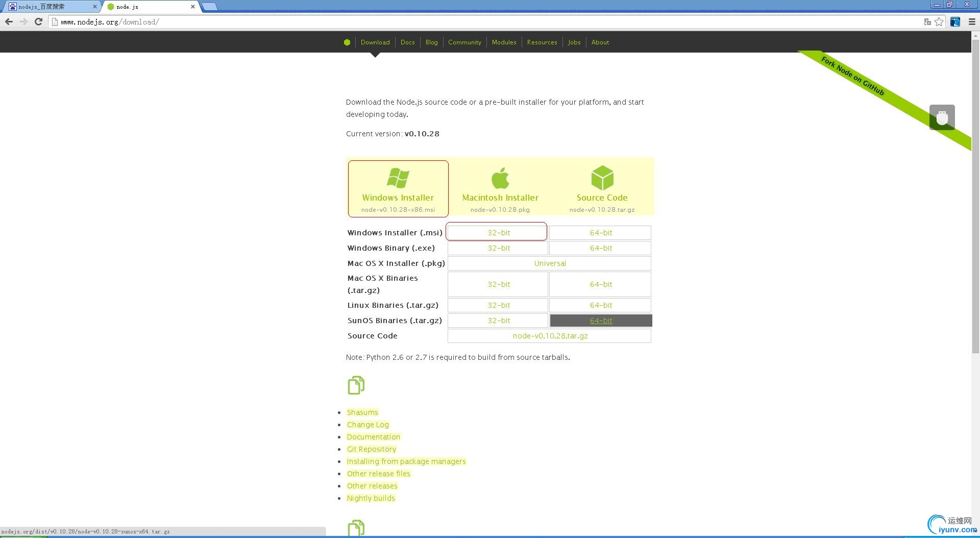Click Python 2.6 or 2.7 note text

click(x=458, y=357)
